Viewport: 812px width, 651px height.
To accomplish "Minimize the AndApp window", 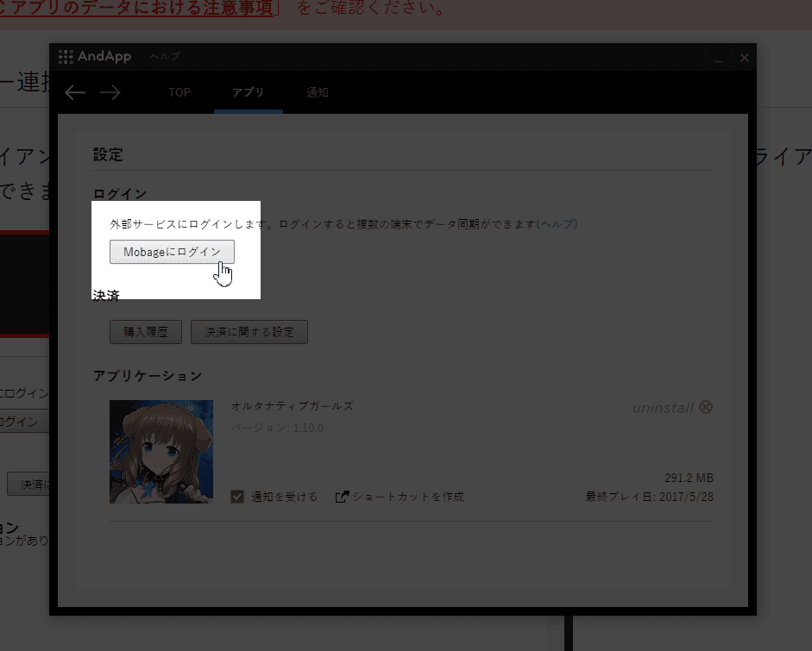I will (x=718, y=58).
